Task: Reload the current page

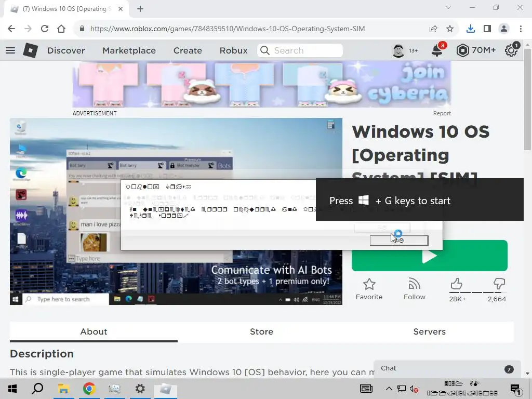Action: 45,29
